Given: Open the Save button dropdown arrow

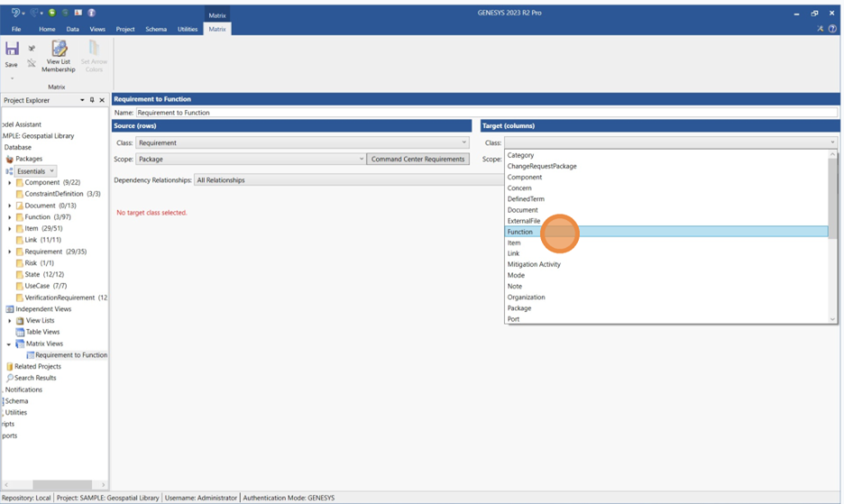Looking at the screenshot, I should click(12, 78).
